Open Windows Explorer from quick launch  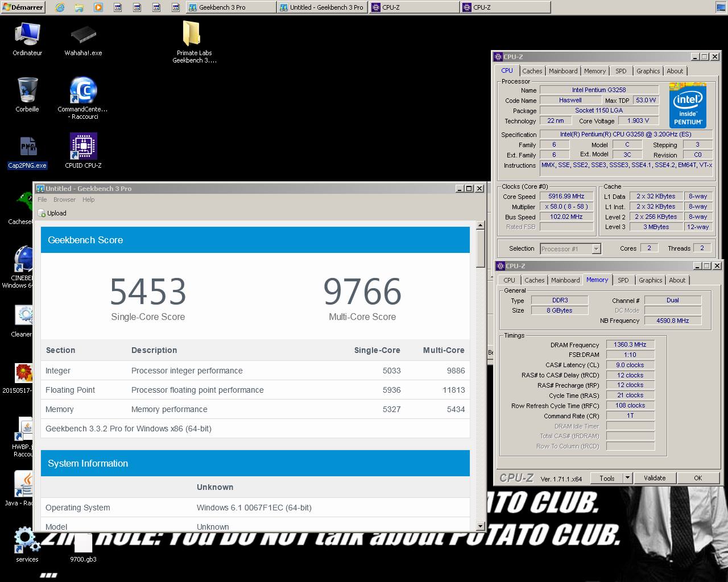click(x=79, y=7)
